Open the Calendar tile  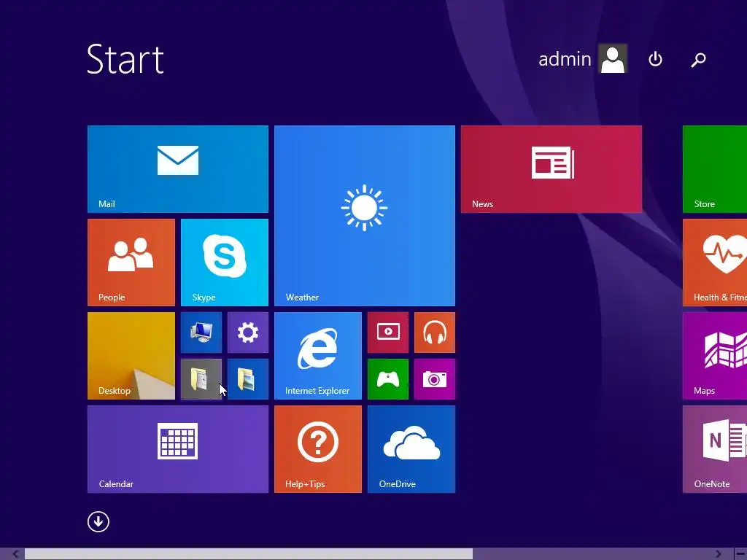click(178, 449)
